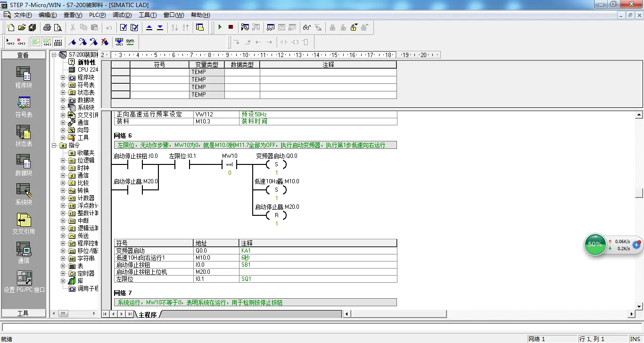The height and width of the screenshot is (343, 644).
Task: Click the vertical scrollbar thumb of the editor
Action: (x=639, y=193)
